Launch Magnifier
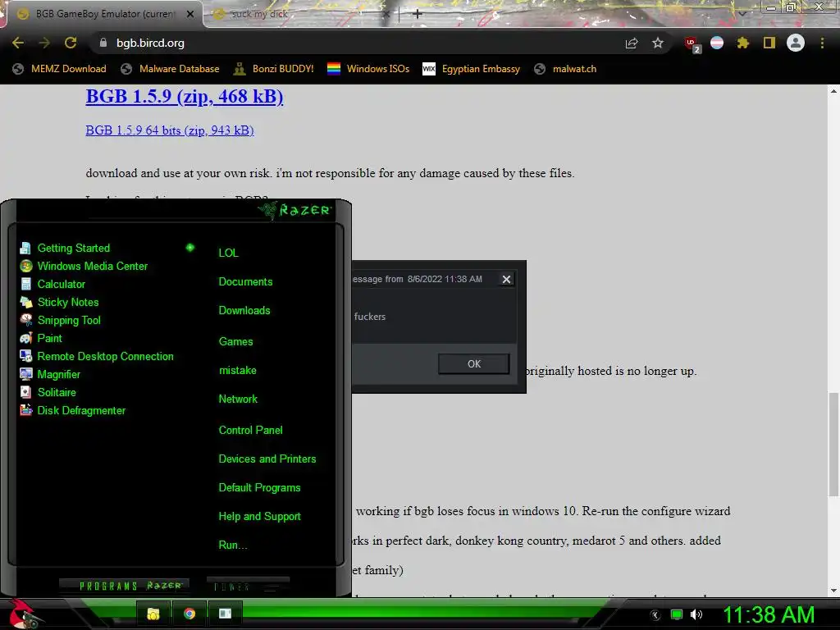Viewport: 840px width, 630px height. coord(50,374)
